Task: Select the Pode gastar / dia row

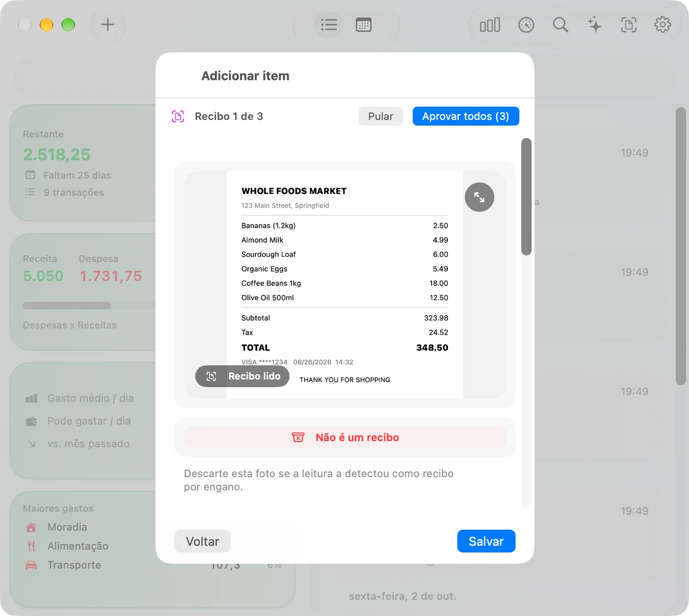Action: (x=78, y=421)
